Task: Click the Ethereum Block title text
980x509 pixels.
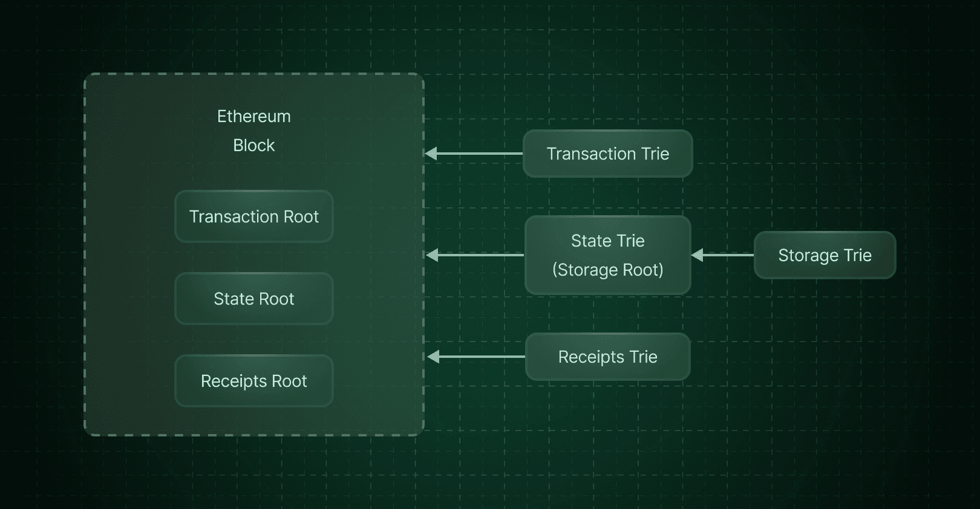Action: point(254,131)
